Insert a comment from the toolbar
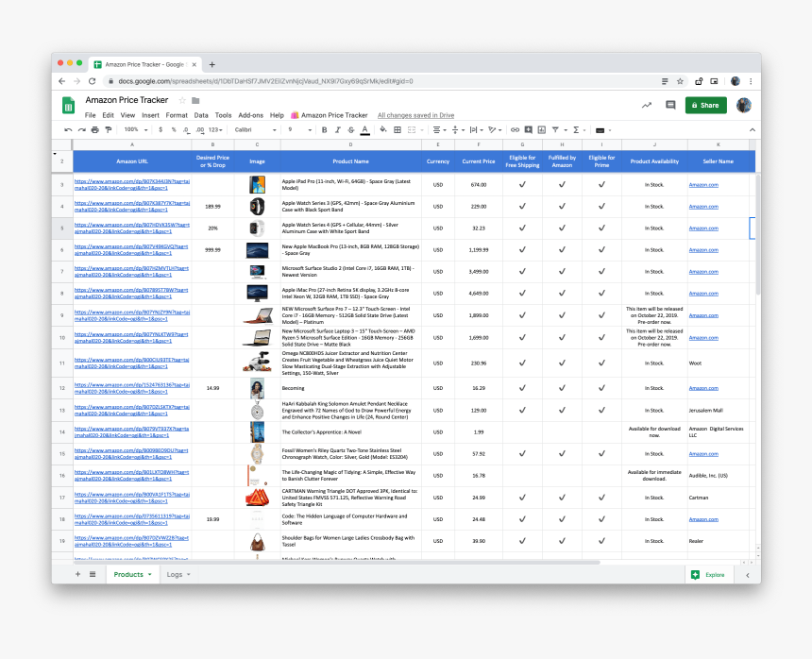Screen dimensions: 812x659 pyautogui.click(x=528, y=130)
